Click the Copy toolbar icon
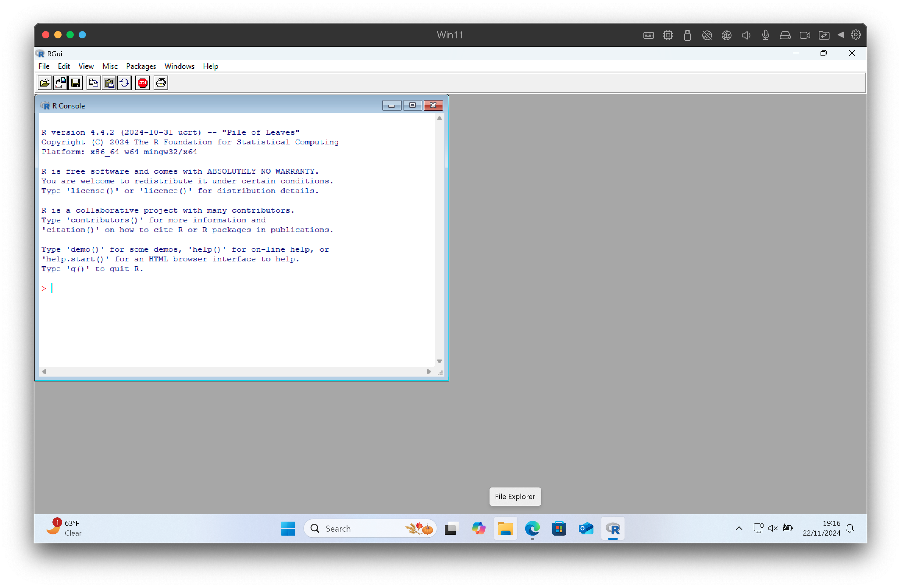This screenshot has height=588, width=901. [x=94, y=83]
